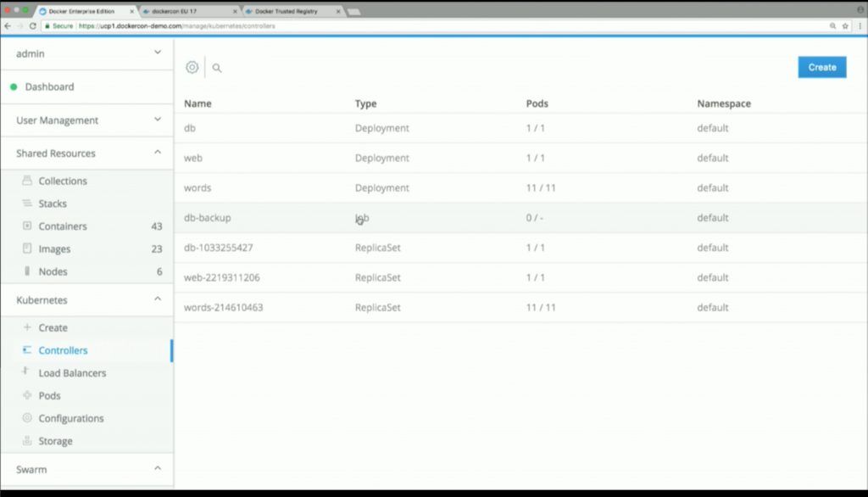Click the Stacks sidebar icon
Screen dimensions: 868x497
coord(27,204)
